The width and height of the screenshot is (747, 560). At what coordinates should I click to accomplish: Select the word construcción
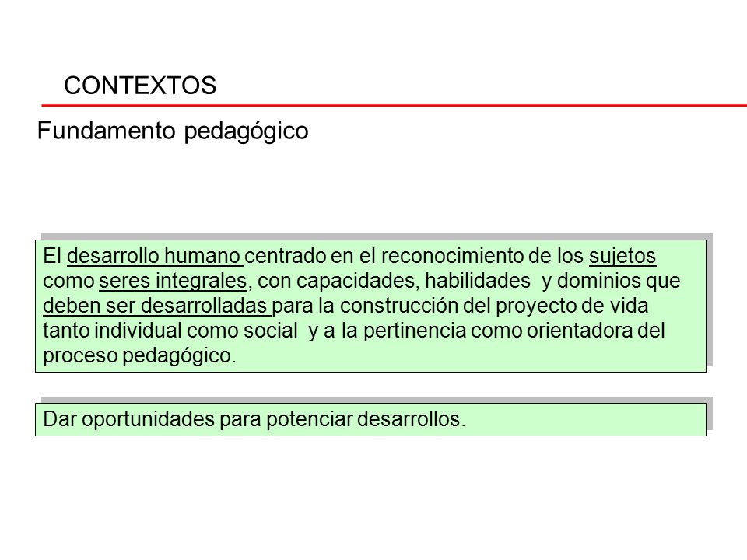(x=399, y=306)
